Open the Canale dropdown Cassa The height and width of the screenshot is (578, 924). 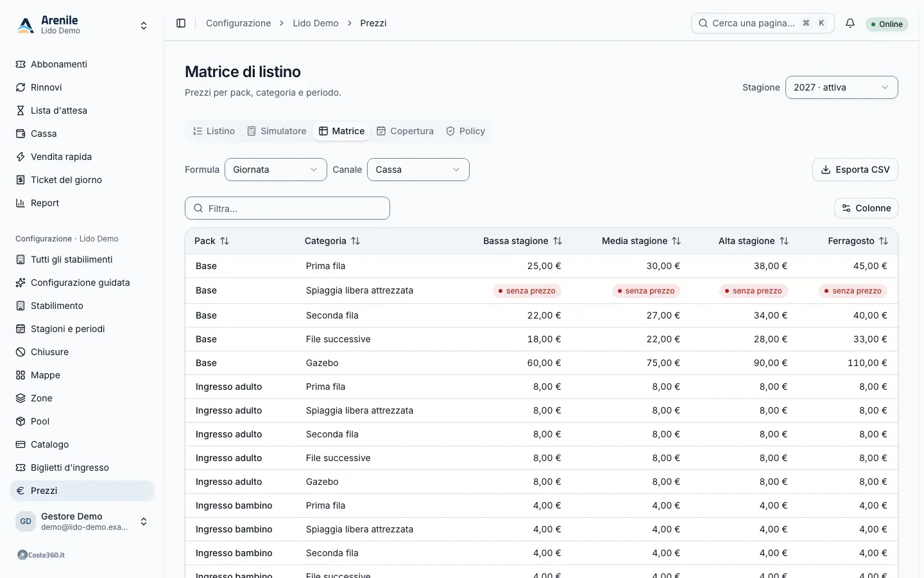(x=418, y=170)
